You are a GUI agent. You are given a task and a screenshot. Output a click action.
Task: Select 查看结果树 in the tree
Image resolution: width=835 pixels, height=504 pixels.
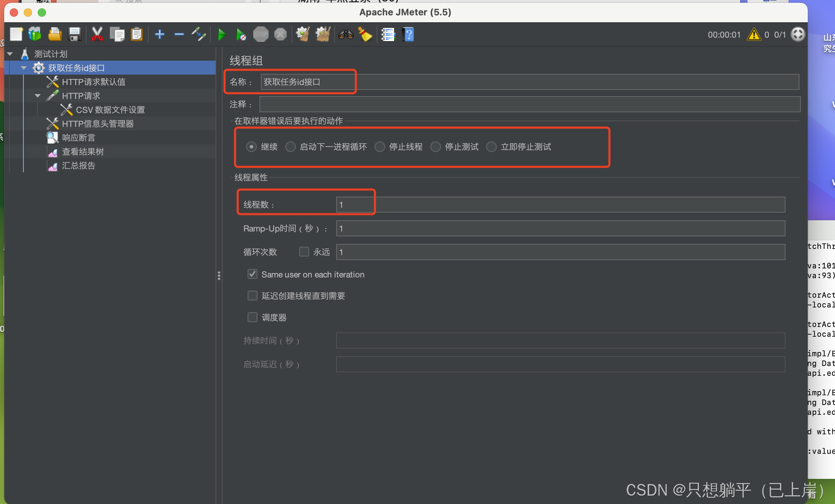[83, 152]
